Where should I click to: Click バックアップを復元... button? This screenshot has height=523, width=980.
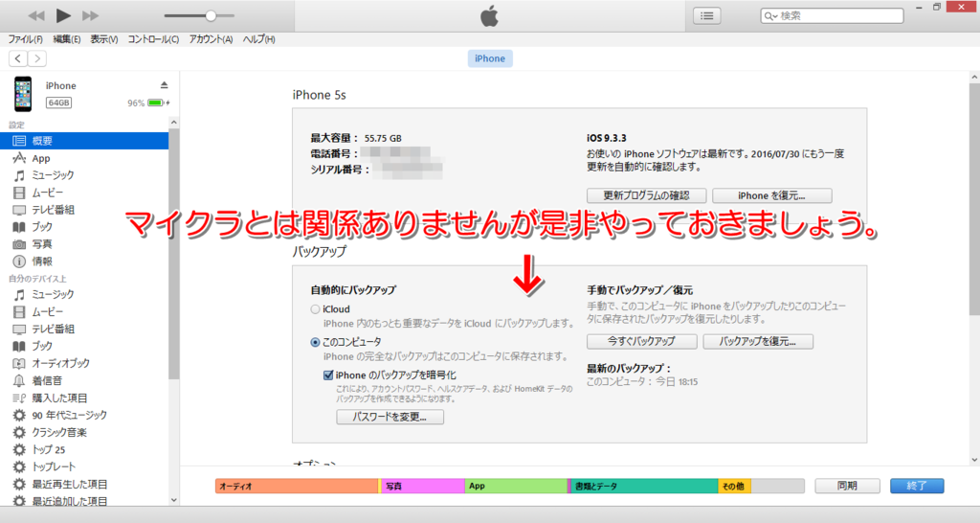click(x=758, y=342)
